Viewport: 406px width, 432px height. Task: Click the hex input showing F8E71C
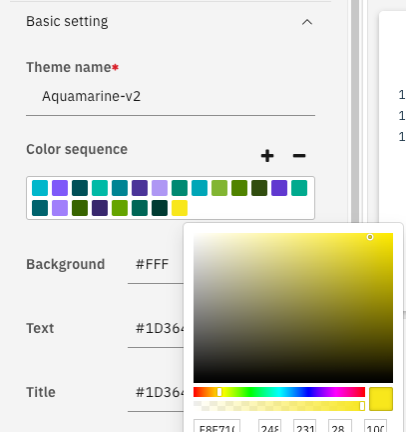tap(217, 426)
